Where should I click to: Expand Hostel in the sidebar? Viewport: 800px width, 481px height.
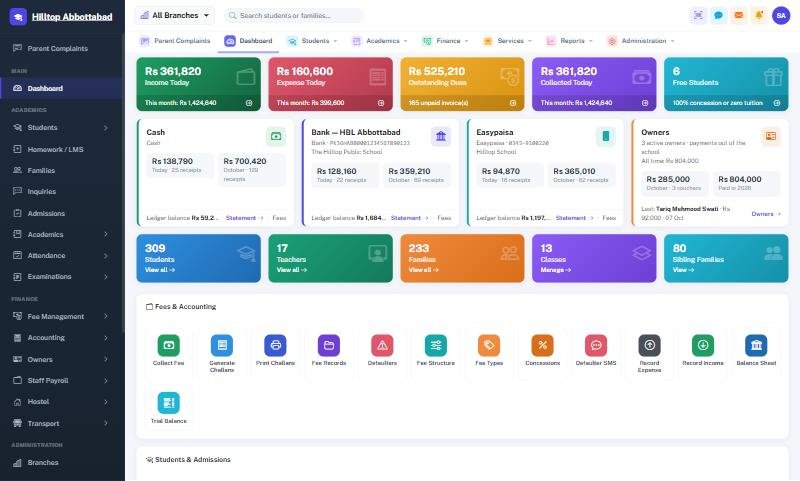(x=61, y=402)
